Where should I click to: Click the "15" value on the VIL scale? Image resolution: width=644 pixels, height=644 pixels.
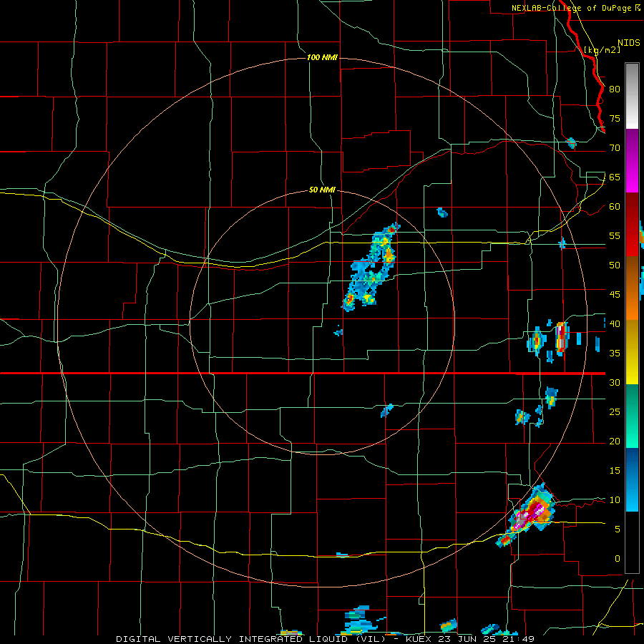click(x=615, y=470)
